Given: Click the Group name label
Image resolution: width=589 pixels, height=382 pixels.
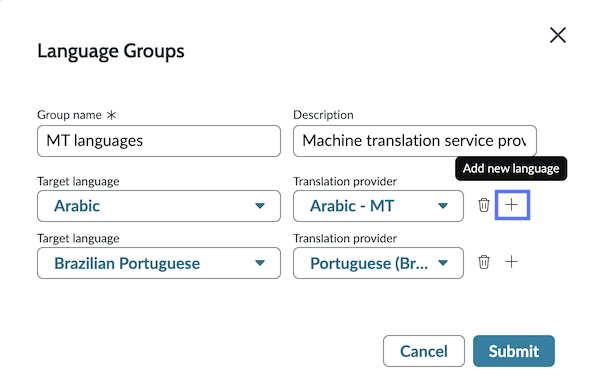Looking at the screenshot, I should pyautogui.click(x=69, y=115).
